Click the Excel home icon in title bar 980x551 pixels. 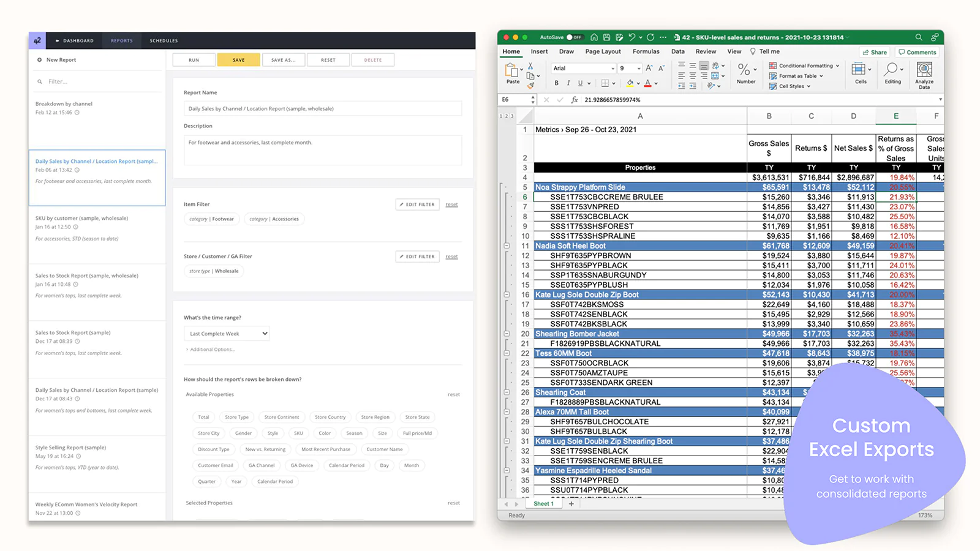point(594,37)
